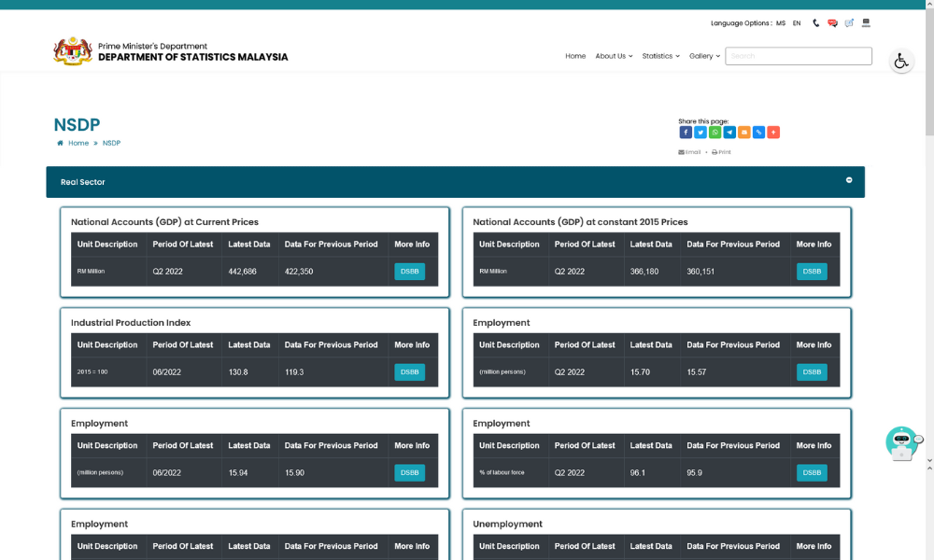The height and width of the screenshot is (560, 934).
Task: Click DSBB for Industrial Production Index
Action: tap(409, 372)
